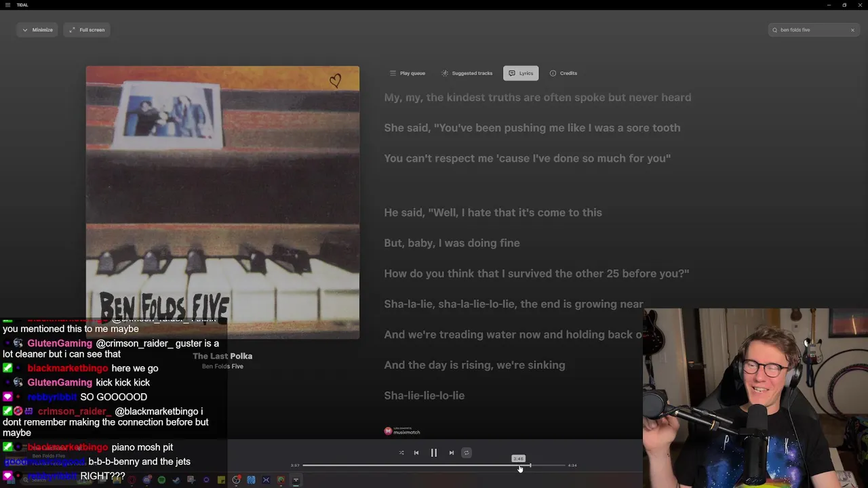Click the song title 'The Last Polka'
Viewport: 868px width, 488px height.
pyautogui.click(x=222, y=356)
